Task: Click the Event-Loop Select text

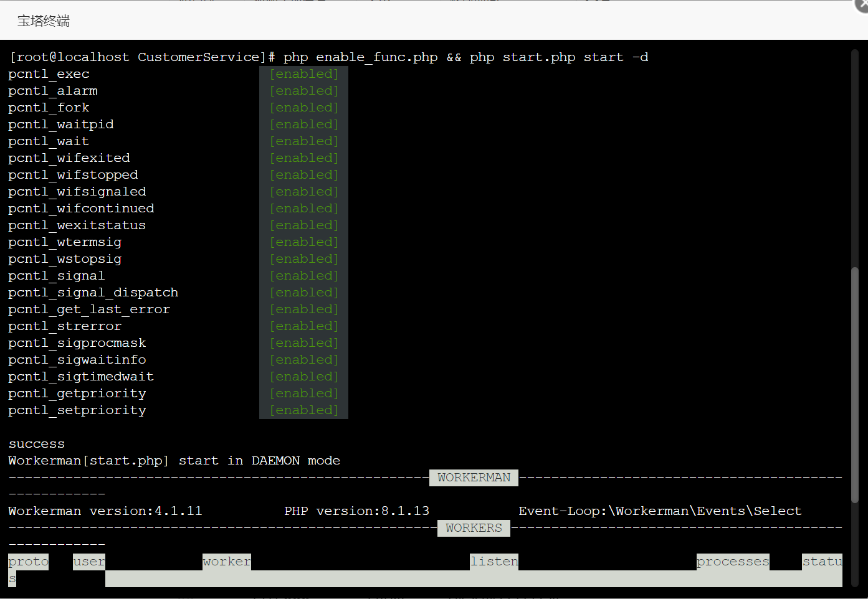Action: click(661, 511)
